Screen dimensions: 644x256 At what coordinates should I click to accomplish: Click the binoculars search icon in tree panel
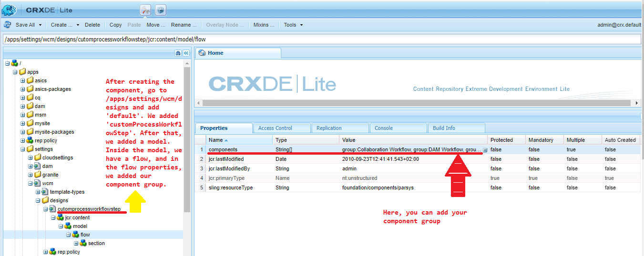[178, 53]
